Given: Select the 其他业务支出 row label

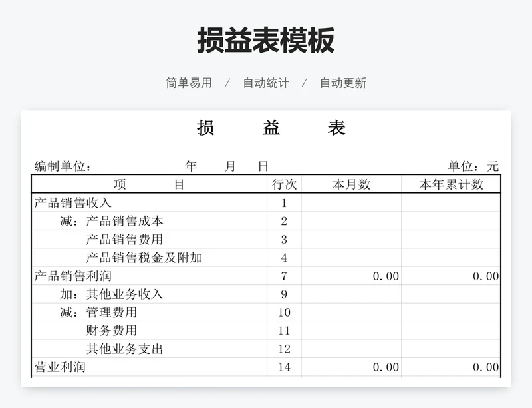Looking at the screenshot, I should pos(124,349).
